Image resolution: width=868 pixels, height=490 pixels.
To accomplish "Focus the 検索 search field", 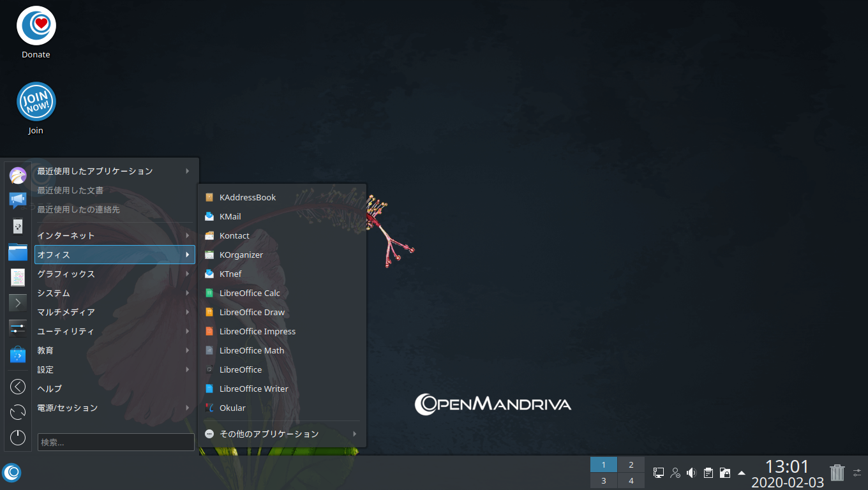I will [x=116, y=442].
